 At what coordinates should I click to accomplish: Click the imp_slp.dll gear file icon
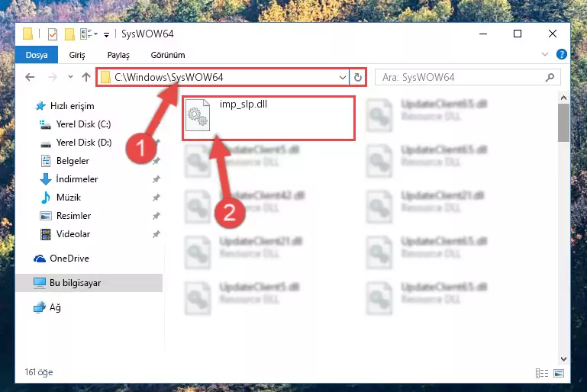tap(198, 115)
